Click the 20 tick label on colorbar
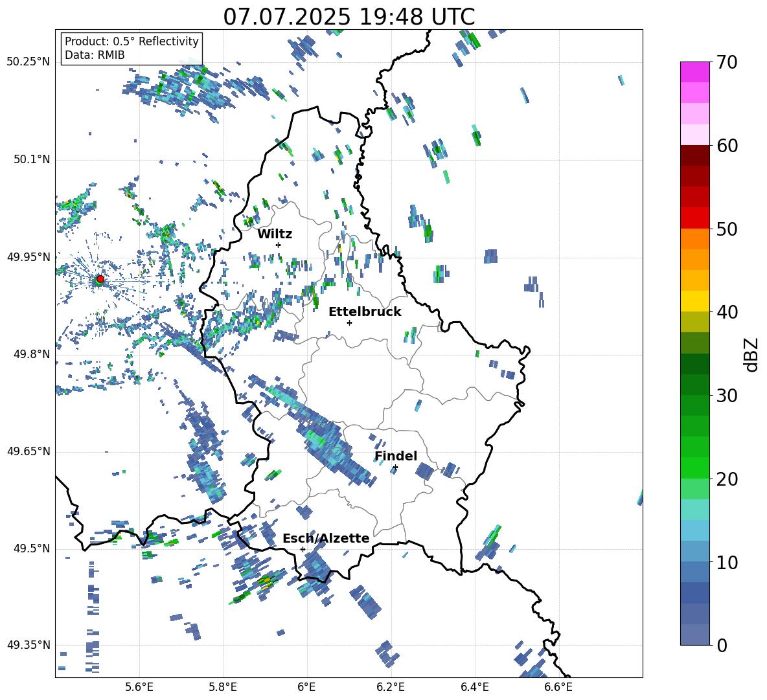Viewport: 767px width, 700px height. [x=726, y=479]
